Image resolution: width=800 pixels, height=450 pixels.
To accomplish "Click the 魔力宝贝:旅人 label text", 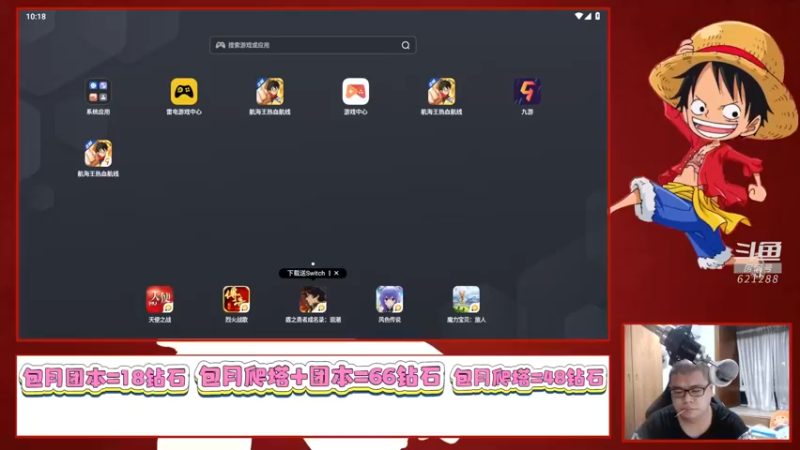I will 466,320.
